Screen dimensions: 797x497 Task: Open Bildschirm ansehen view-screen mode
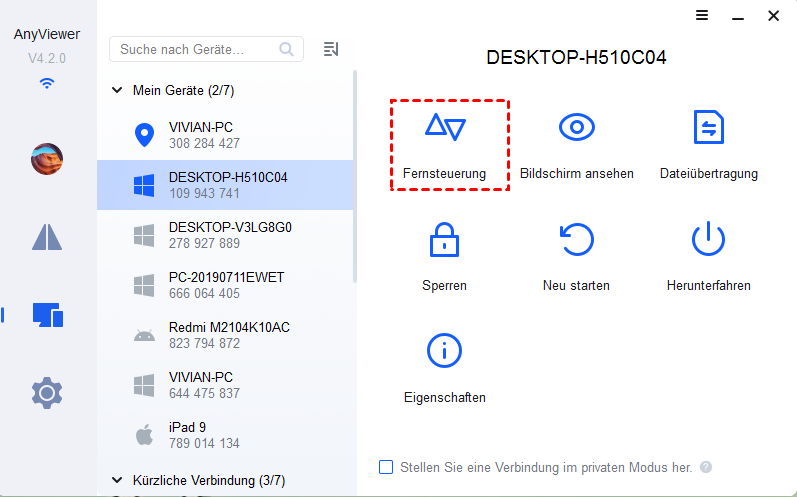click(576, 127)
